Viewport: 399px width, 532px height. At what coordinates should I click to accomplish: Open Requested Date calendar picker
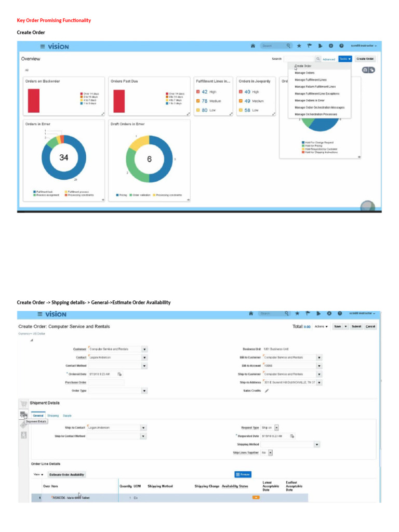click(x=292, y=436)
